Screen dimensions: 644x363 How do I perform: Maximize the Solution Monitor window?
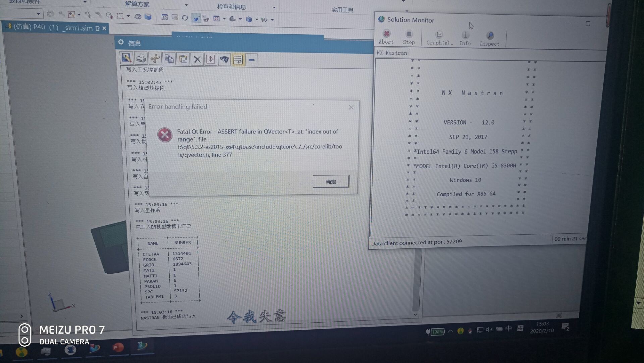pos(588,24)
